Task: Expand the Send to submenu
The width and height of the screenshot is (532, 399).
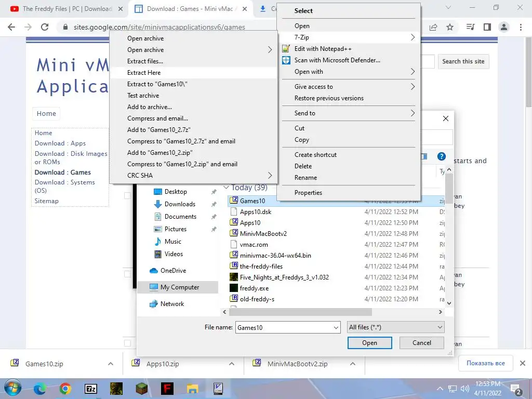Action: click(349, 113)
